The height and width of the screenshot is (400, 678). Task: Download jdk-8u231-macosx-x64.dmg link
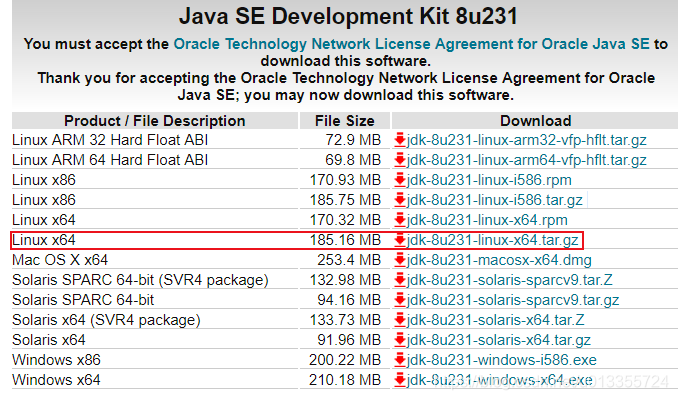click(x=499, y=260)
